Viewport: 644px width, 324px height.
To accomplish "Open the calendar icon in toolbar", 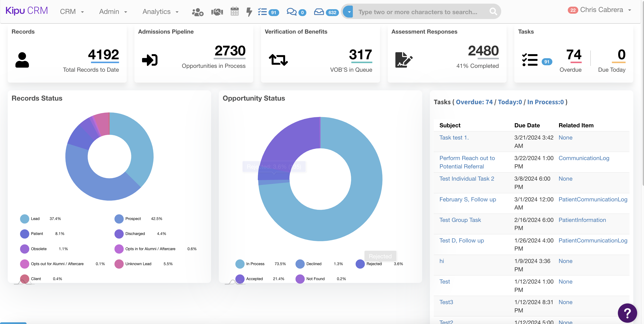I will pos(234,12).
